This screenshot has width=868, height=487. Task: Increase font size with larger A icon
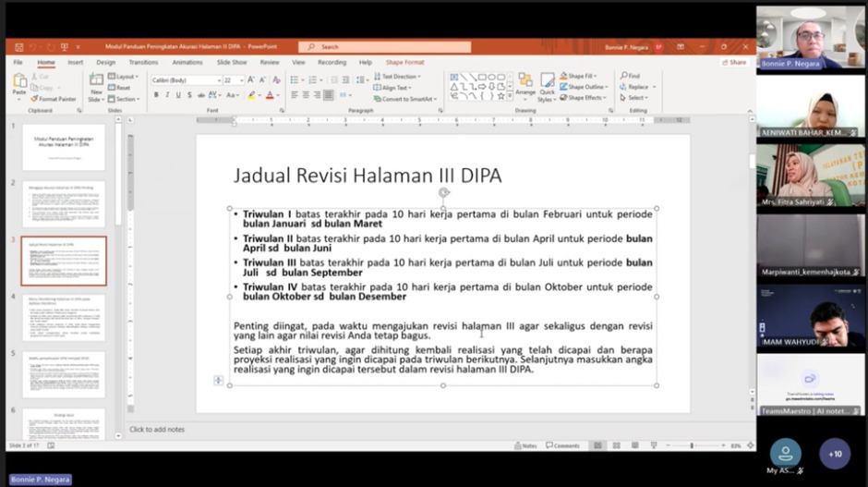pos(251,80)
